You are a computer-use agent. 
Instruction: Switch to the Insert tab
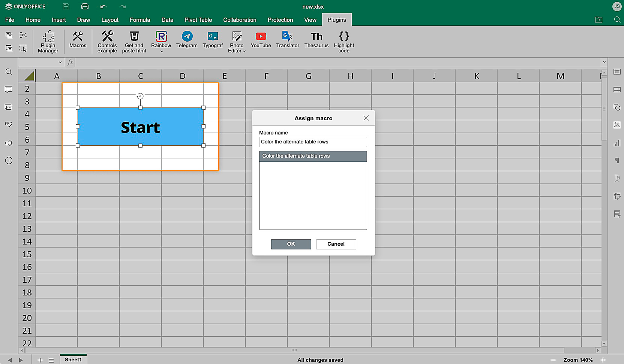point(59,20)
